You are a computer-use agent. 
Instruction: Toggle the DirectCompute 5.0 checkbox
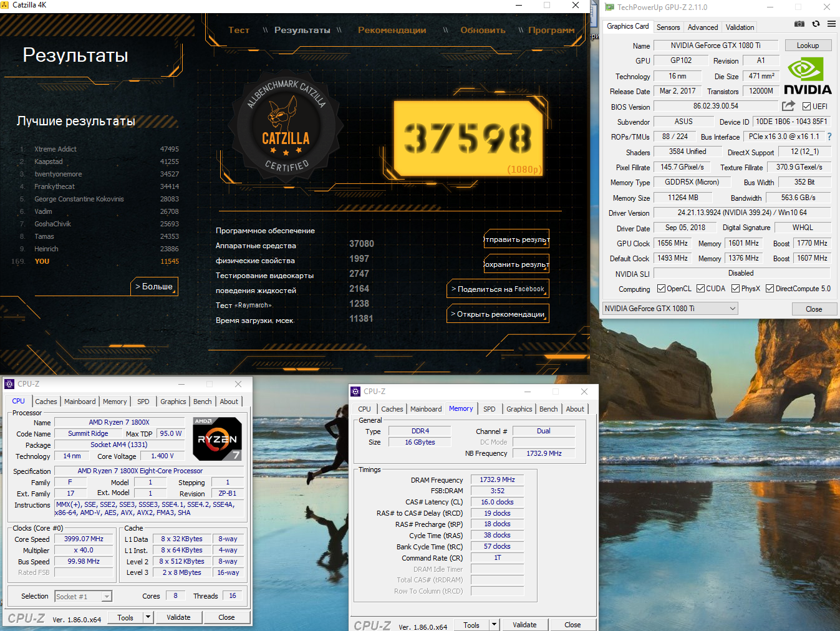770,289
